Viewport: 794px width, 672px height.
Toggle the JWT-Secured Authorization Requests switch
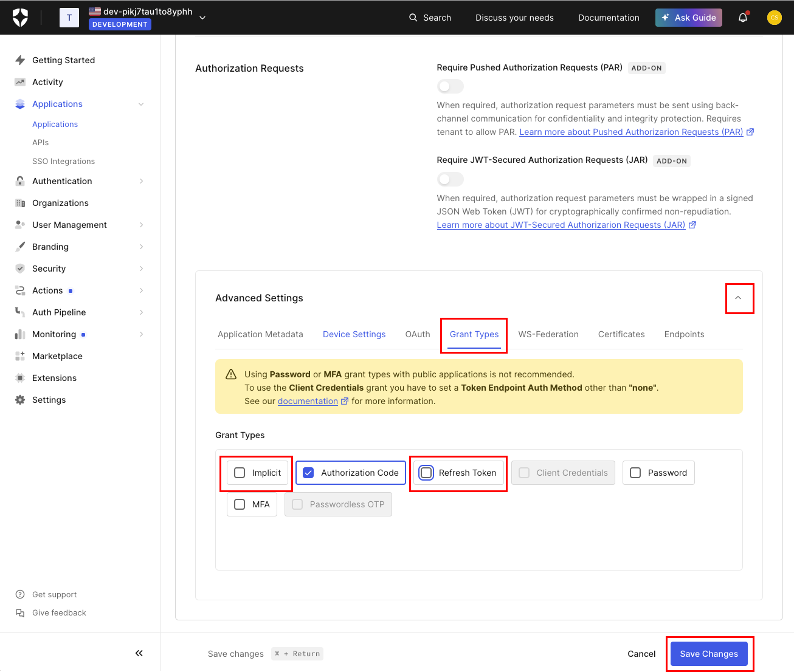450,179
